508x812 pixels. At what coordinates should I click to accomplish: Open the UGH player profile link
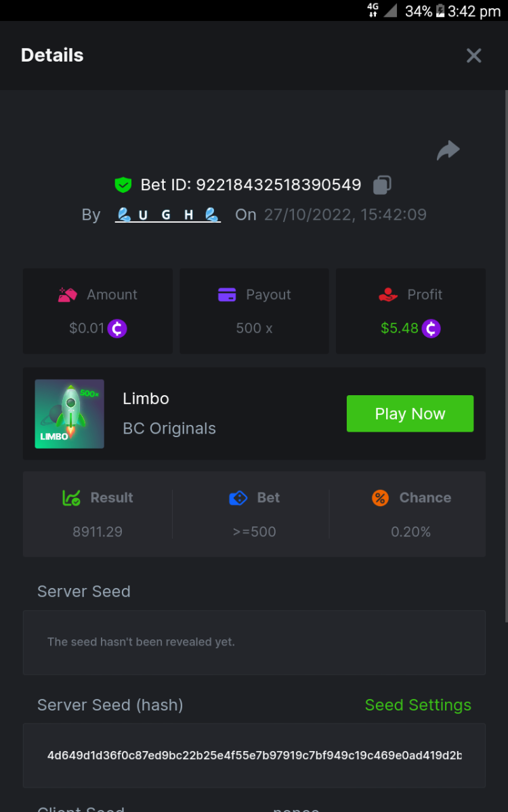point(168,215)
